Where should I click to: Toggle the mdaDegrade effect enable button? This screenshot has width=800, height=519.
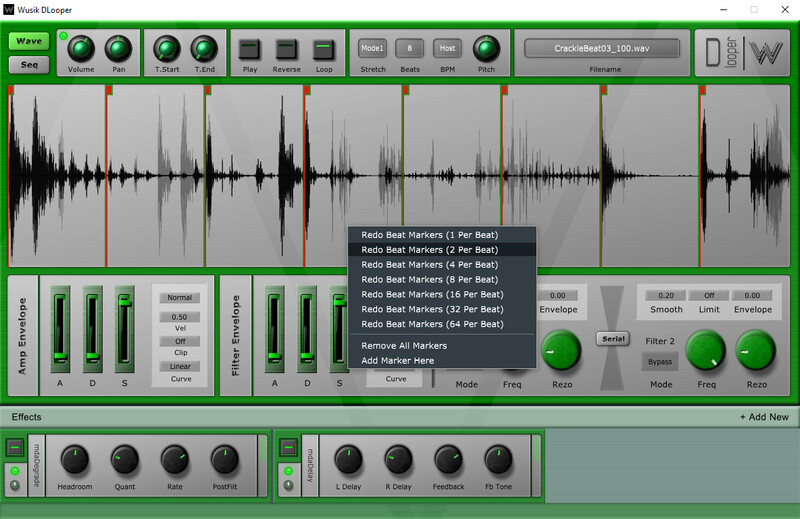point(15,448)
